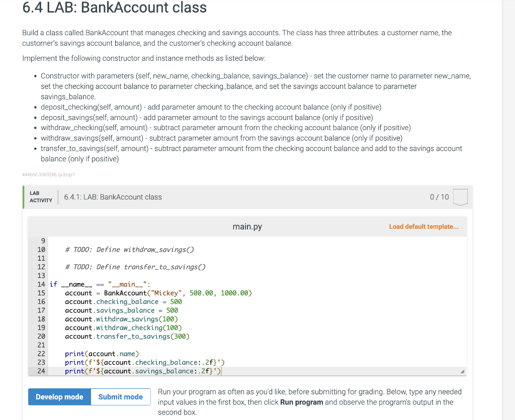Click the score indicator showing 0 / 10

(439, 197)
